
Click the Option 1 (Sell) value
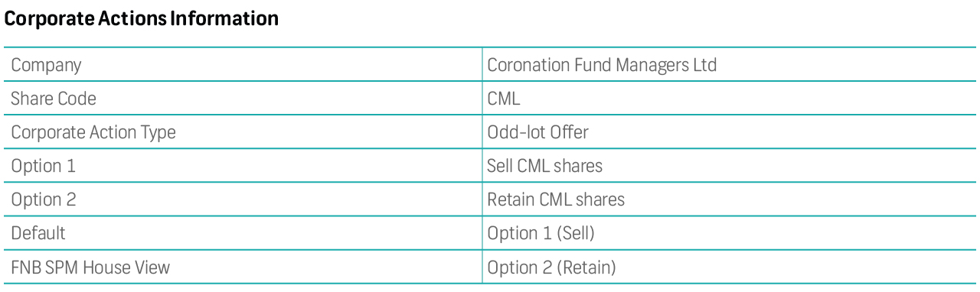pos(541,233)
